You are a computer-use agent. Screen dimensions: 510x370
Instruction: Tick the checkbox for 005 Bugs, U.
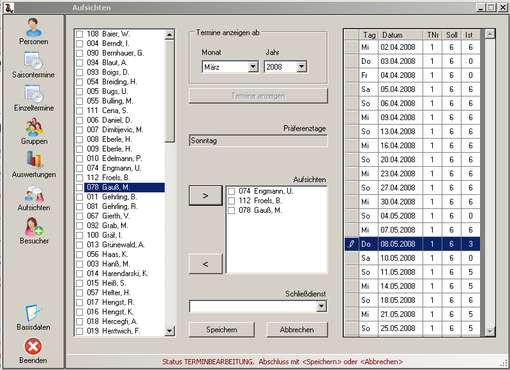pyautogui.click(x=80, y=91)
